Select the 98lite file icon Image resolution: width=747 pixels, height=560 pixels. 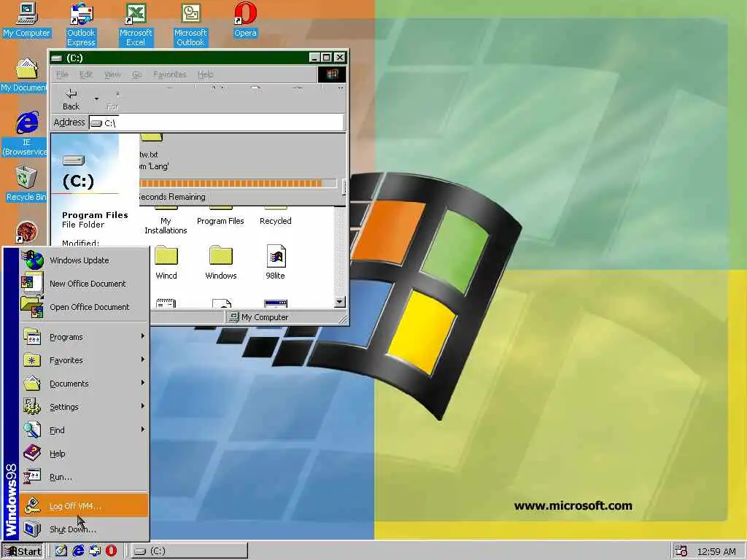point(275,262)
